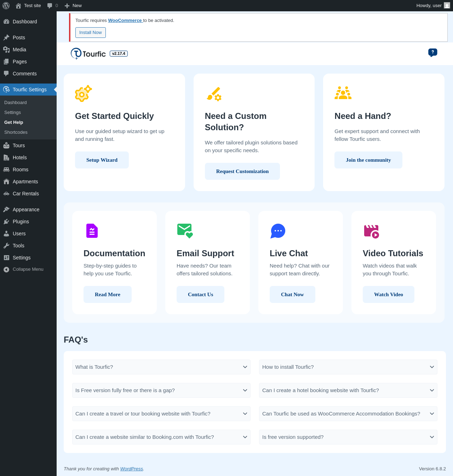Viewport: 453px width, 476px height.
Task: Click the plus icon beside New
Action: (x=67, y=6)
